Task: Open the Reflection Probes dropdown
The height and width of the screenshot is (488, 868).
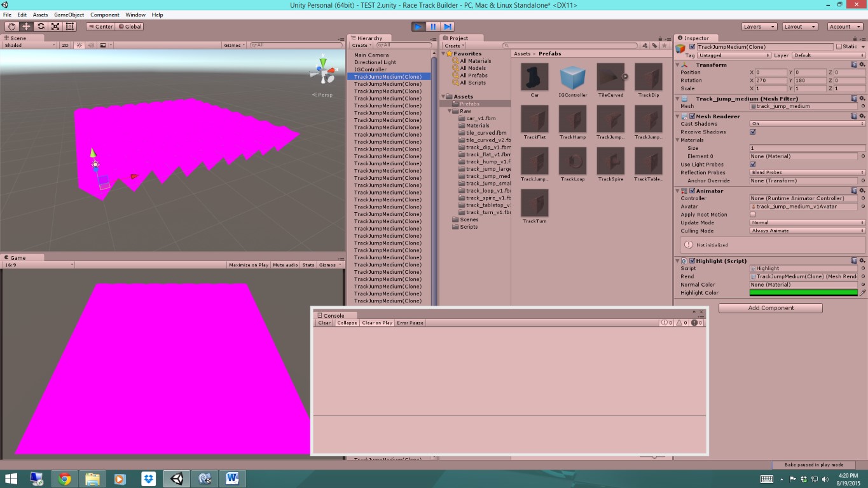Action: 808,173
